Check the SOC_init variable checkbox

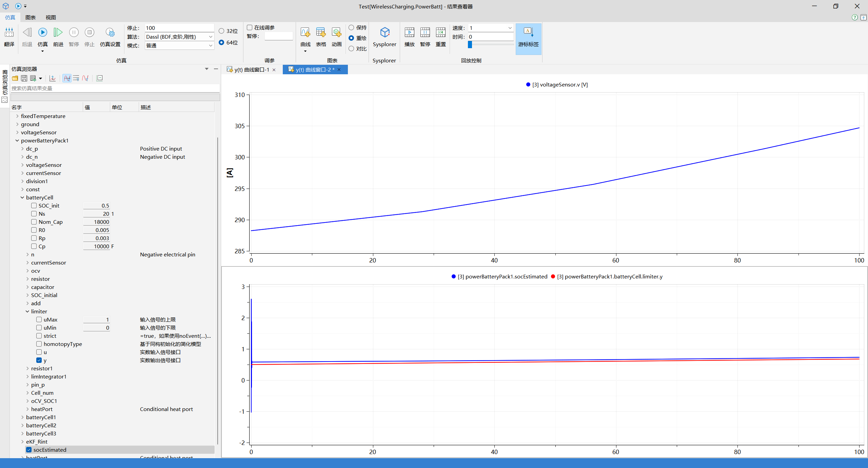coord(34,206)
